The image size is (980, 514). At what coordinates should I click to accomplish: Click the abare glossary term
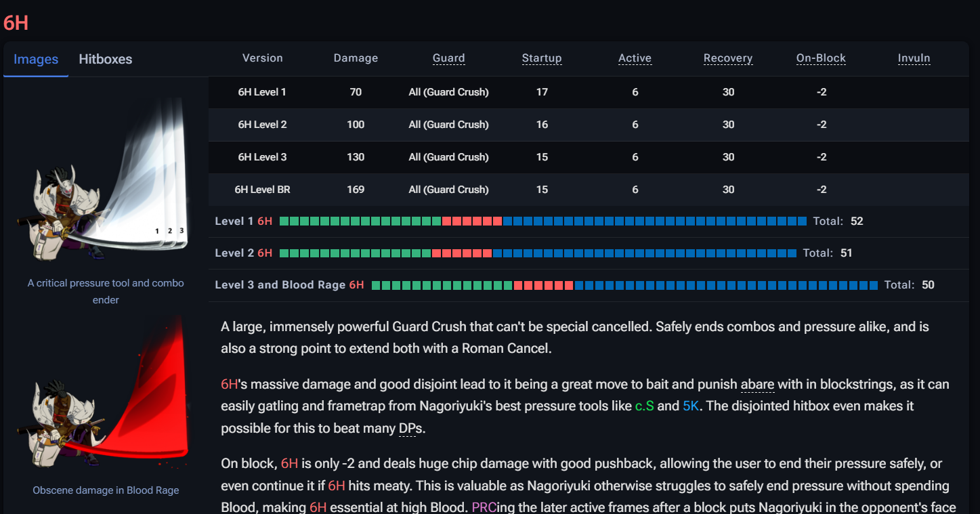click(757, 385)
